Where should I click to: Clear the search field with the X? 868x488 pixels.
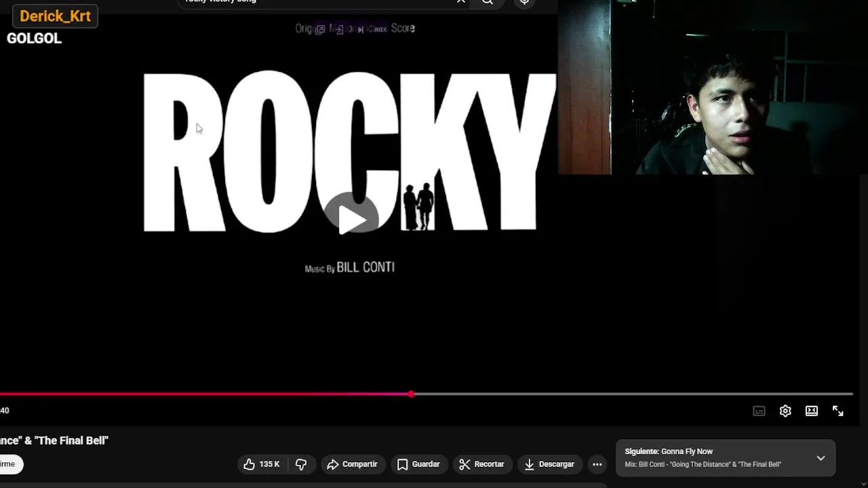click(x=461, y=1)
